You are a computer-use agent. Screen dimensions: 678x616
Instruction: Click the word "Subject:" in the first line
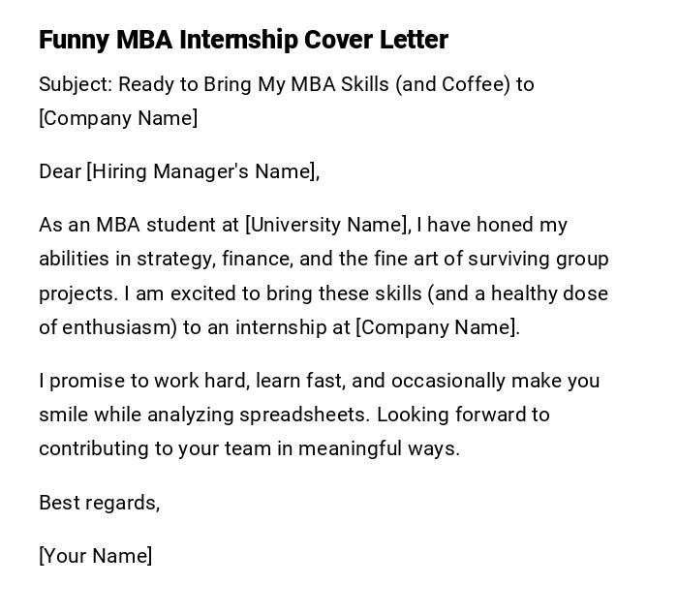pyautogui.click(x=76, y=84)
